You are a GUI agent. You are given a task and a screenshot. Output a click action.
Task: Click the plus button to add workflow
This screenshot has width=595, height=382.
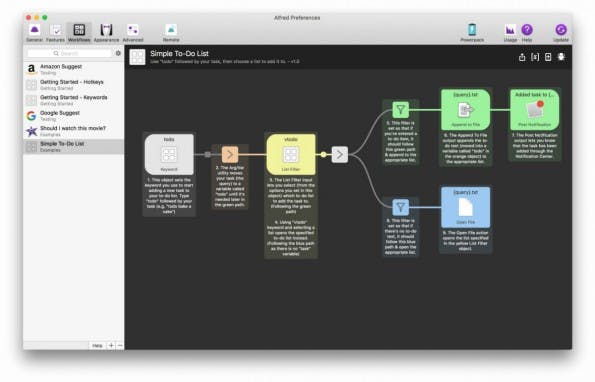tap(111, 346)
